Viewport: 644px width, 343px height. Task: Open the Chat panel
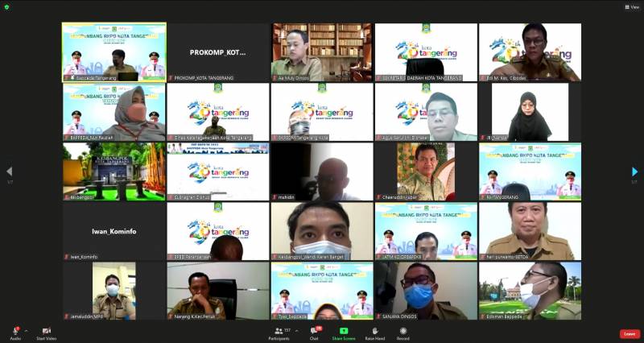[314, 331]
